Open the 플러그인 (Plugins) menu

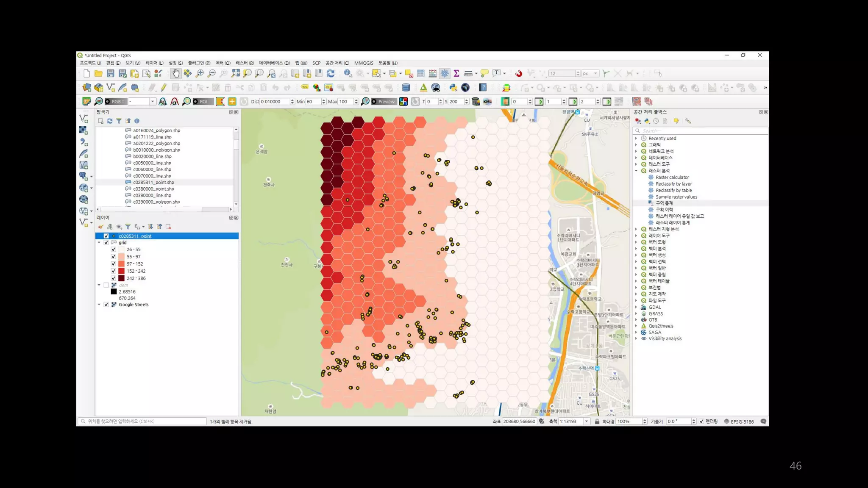click(199, 63)
